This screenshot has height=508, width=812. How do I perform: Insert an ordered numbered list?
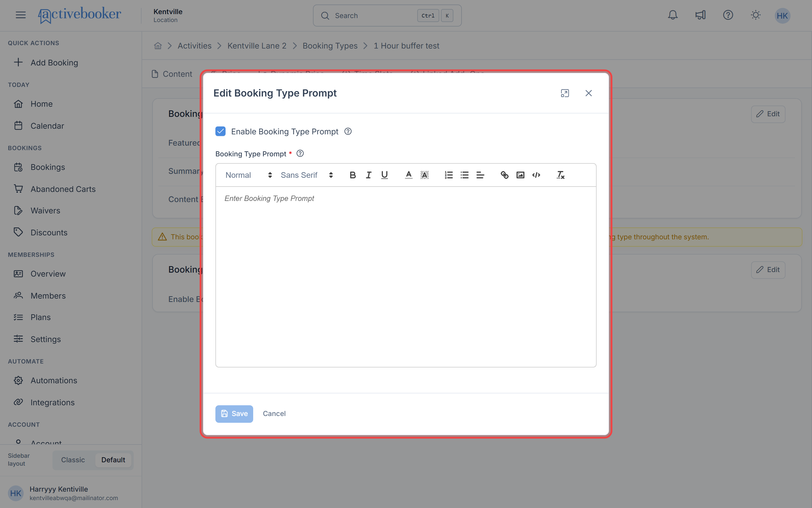click(449, 175)
